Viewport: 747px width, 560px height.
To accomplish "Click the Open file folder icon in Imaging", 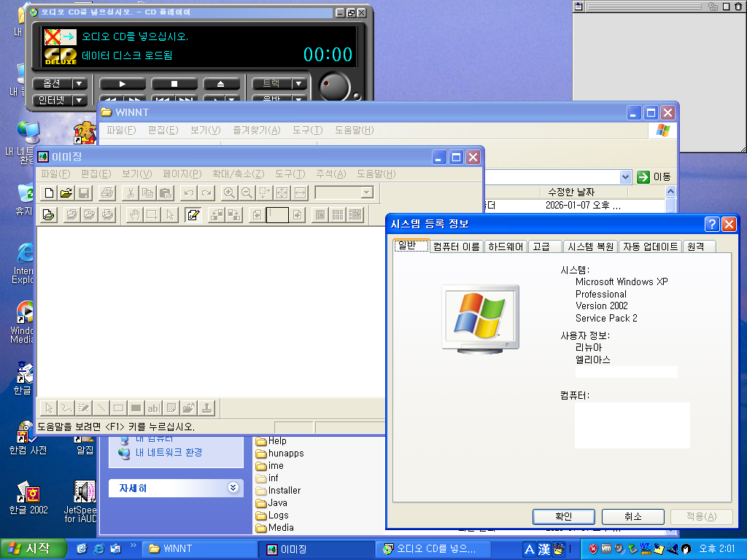I will (66, 193).
